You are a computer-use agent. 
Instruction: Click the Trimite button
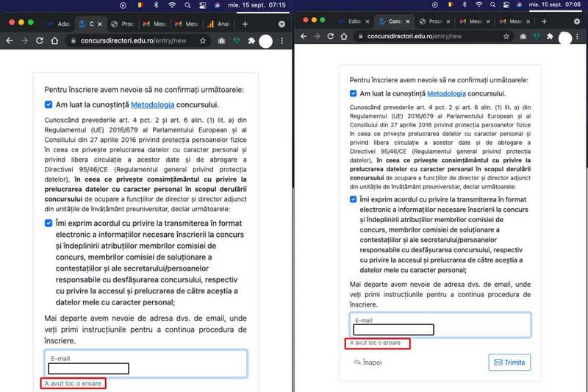(509, 362)
